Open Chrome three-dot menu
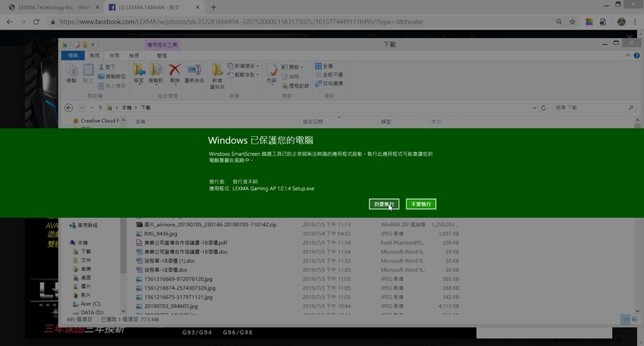Screen dimensions: 644x346 tap(635, 22)
